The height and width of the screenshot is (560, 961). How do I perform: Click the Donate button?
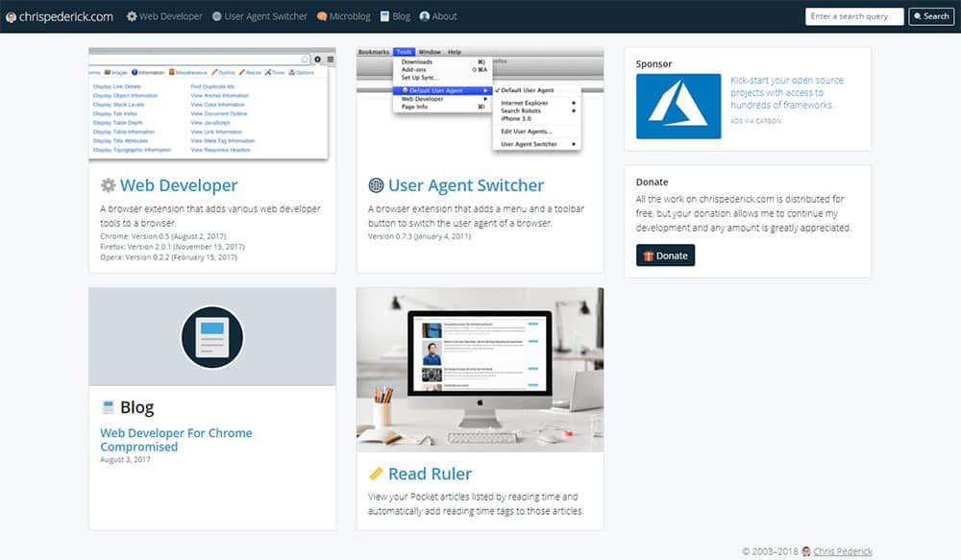point(665,256)
